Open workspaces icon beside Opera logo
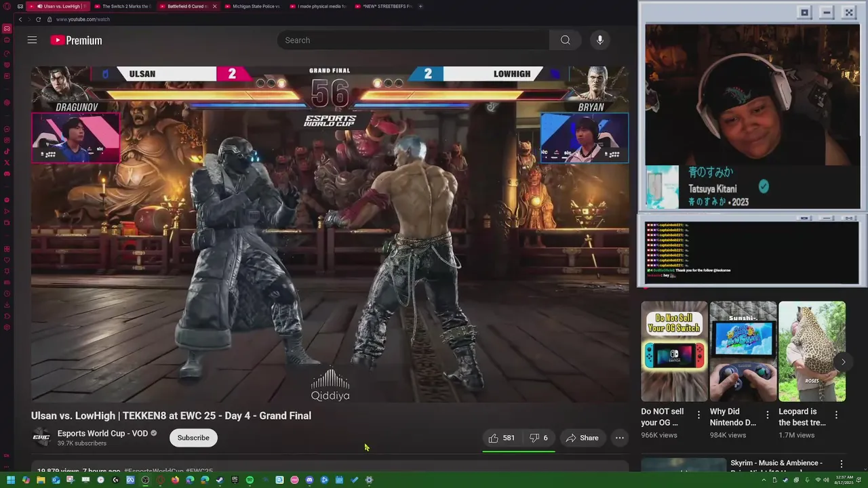The height and width of the screenshot is (488, 868). 20,6
